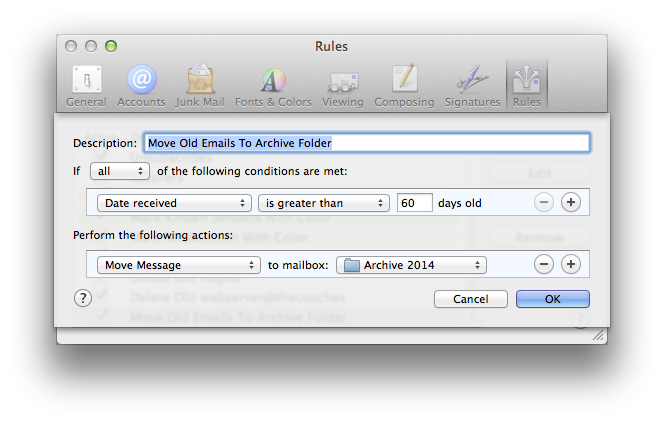Viewport: 664px width, 423px height.
Task: Open the General preferences pane
Action: click(x=86, y=86)
